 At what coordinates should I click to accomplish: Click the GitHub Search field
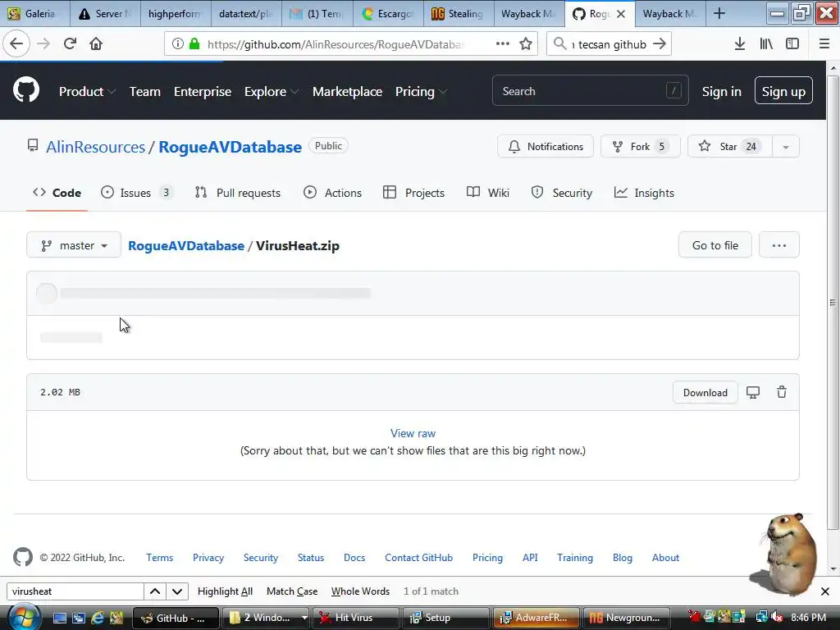coord(590,91)
